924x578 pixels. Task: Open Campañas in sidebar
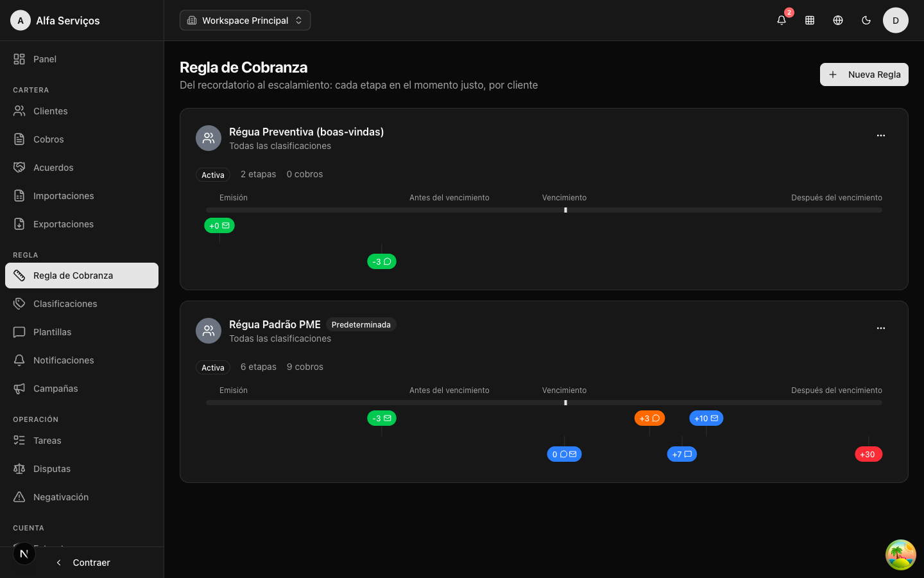81,389
